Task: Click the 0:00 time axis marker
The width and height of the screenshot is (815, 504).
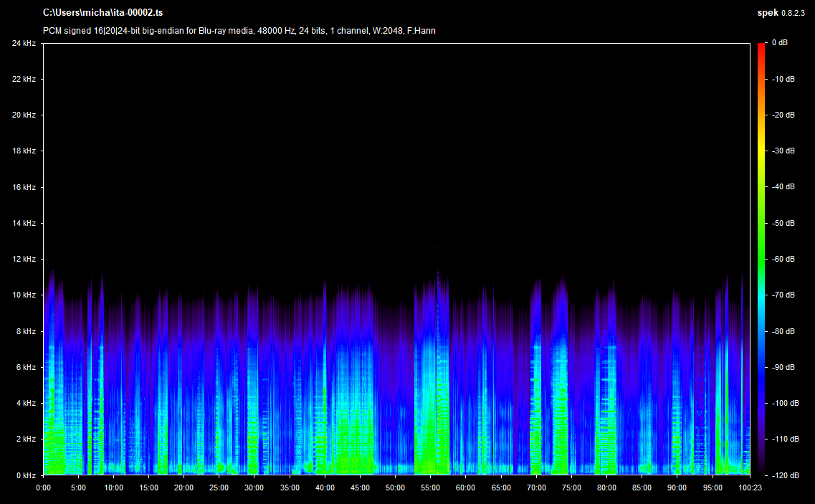Action: point(43,488)
